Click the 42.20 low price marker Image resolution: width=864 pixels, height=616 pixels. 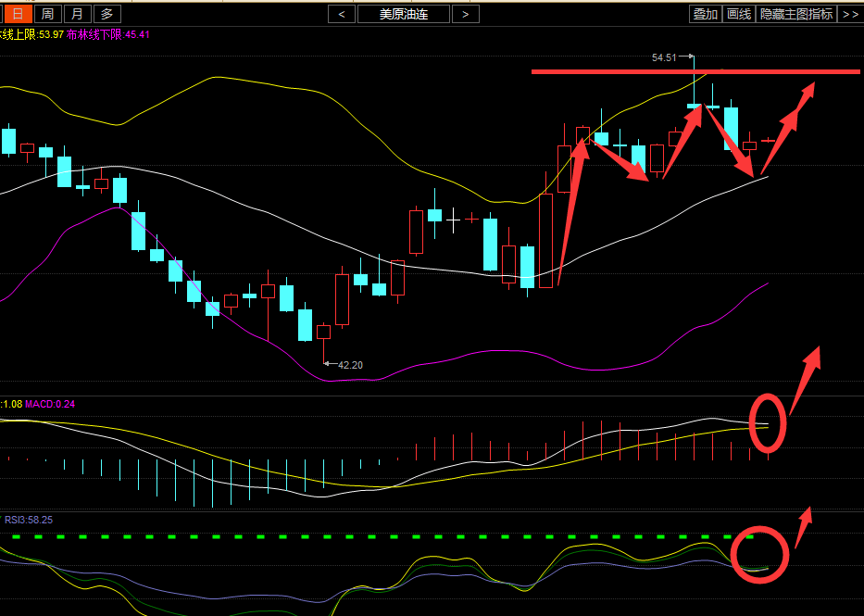(x=350, y=365)
